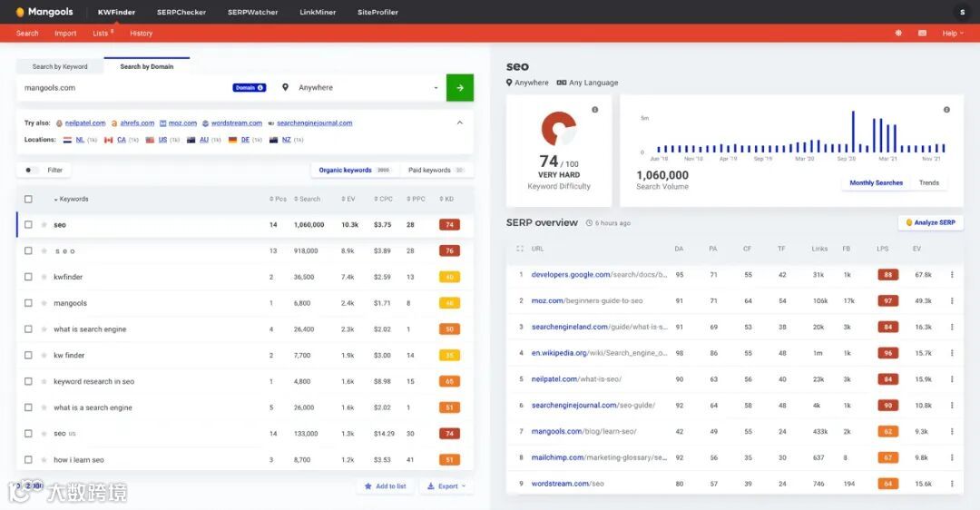Open moz.com beginners guide to seo result
Image resolution: width=980 pixels, height=510 pixels.
click(587, 300)
